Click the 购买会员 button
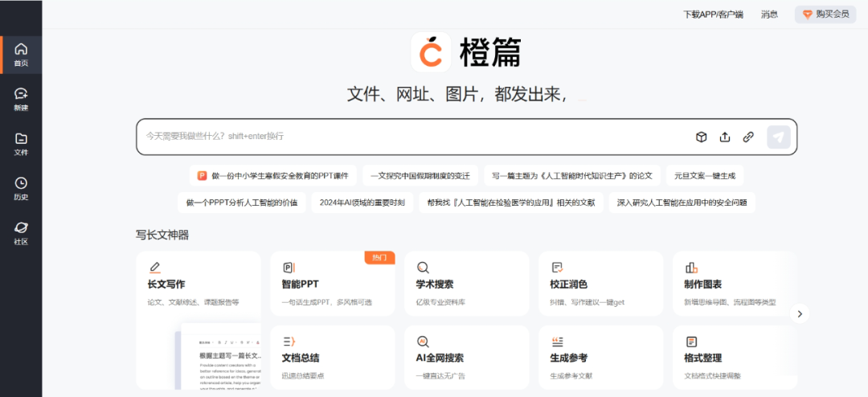This screenshot has height=397, width=868. click(825, 14)
